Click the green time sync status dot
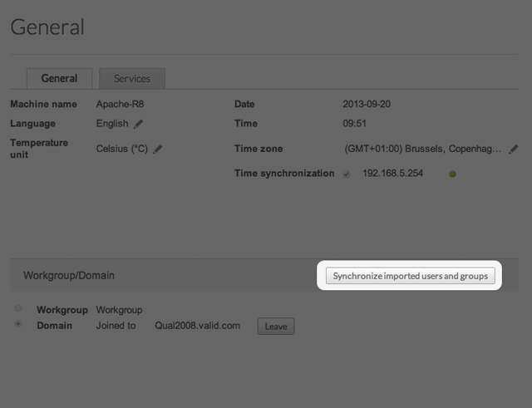 tap(452, 175)
